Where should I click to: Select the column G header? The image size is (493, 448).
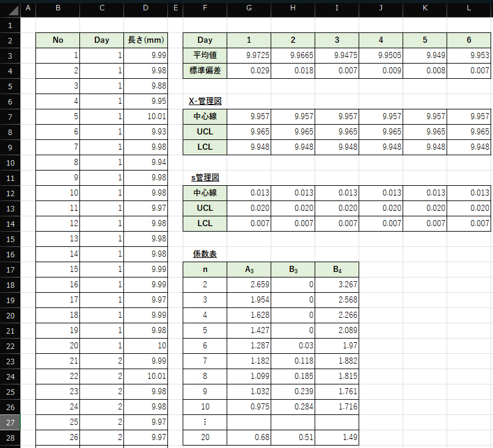coord(249,10)
